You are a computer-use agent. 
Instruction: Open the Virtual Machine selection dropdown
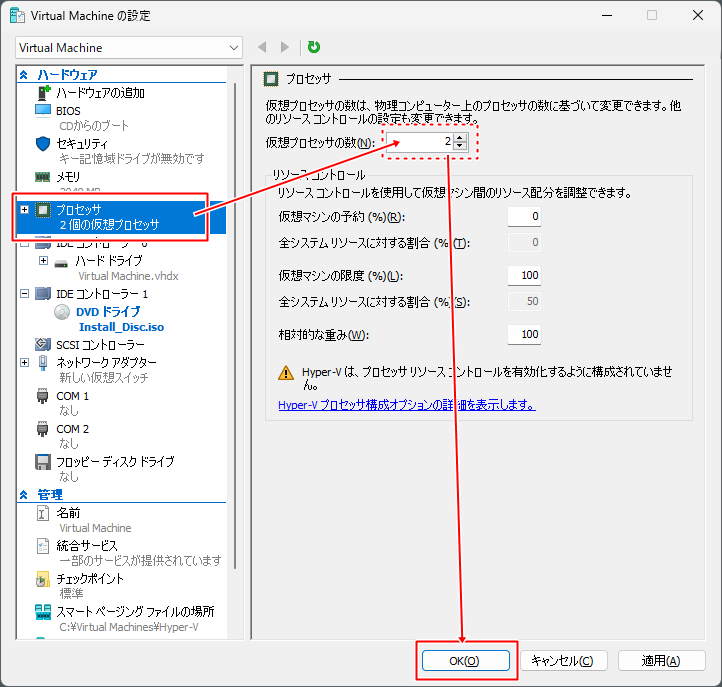tap(130, 47)
